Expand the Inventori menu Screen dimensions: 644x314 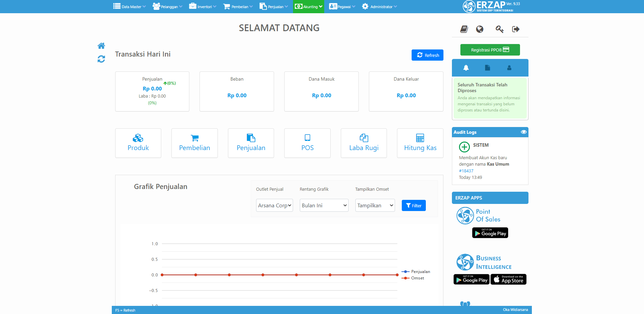(x=203, y=6)
